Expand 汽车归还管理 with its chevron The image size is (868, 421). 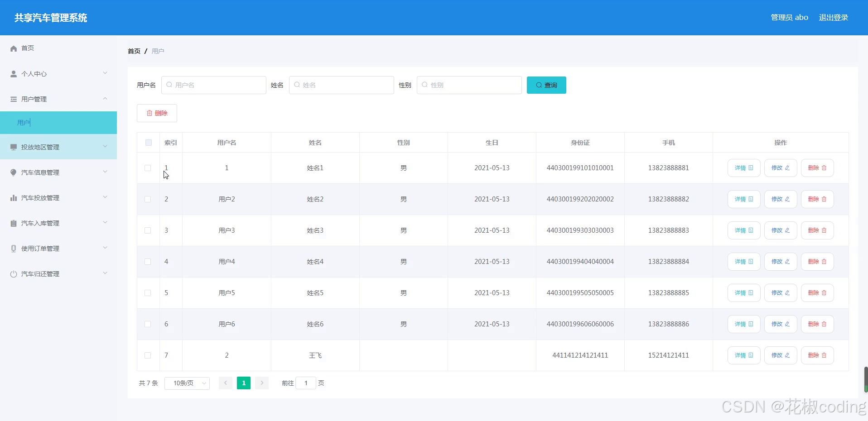tap(105, 273)
